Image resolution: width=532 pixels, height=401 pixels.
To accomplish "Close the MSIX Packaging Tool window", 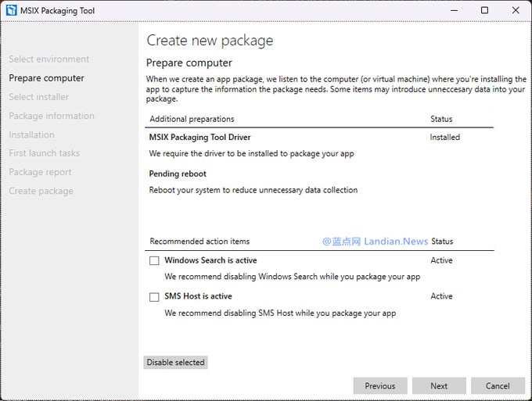I will click(x=515, y=10).
